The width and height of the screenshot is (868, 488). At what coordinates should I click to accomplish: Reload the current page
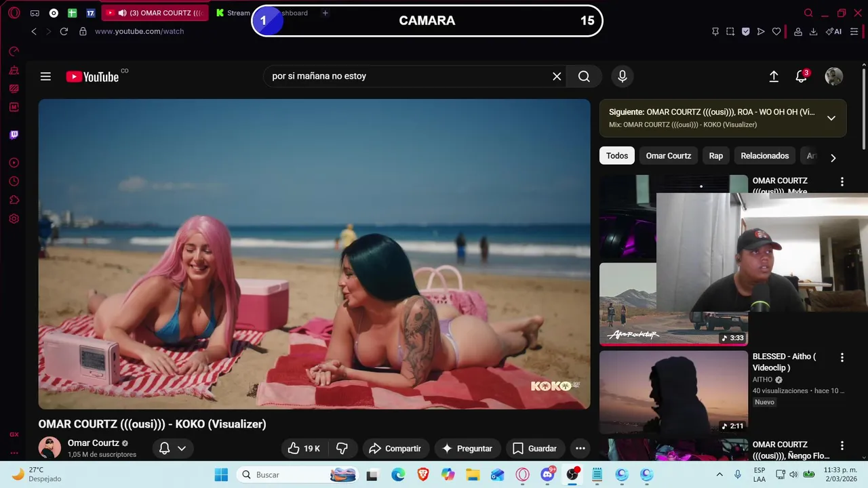tap(64, 31)
